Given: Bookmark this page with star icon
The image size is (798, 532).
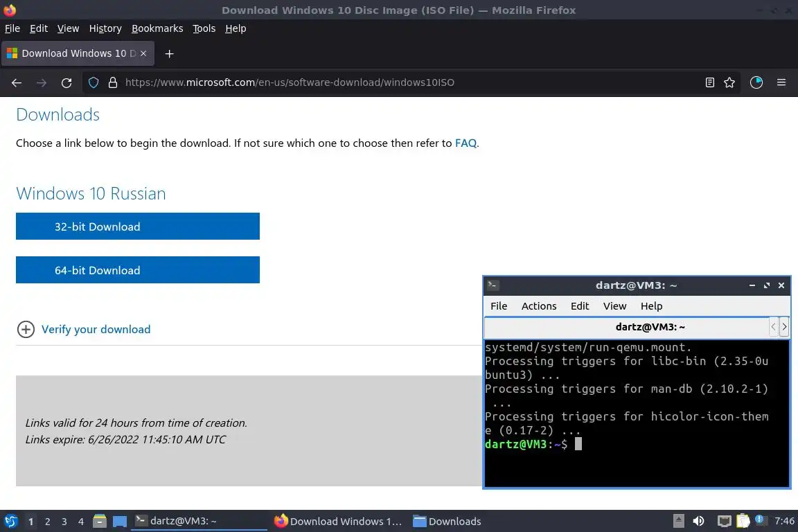Looking at the screenshot, I should tap(729, 82).
